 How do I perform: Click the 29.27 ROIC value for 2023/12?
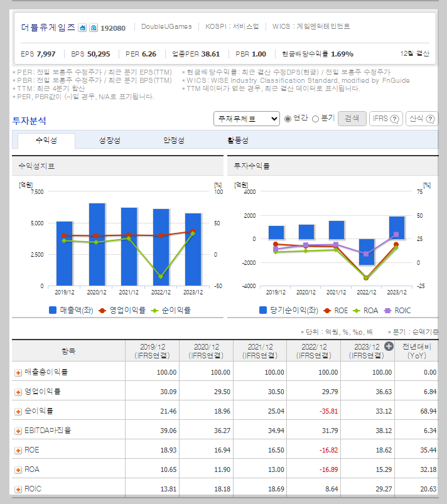tap(384, 489)
